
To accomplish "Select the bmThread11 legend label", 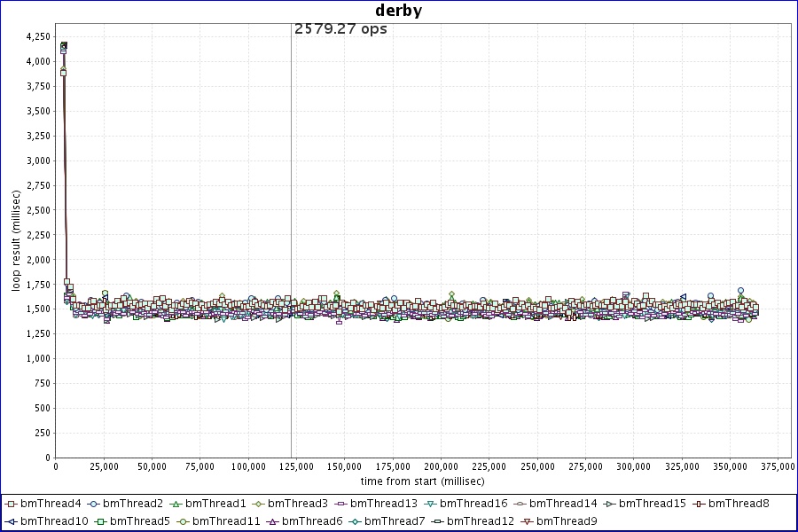I will coord(226,520).
